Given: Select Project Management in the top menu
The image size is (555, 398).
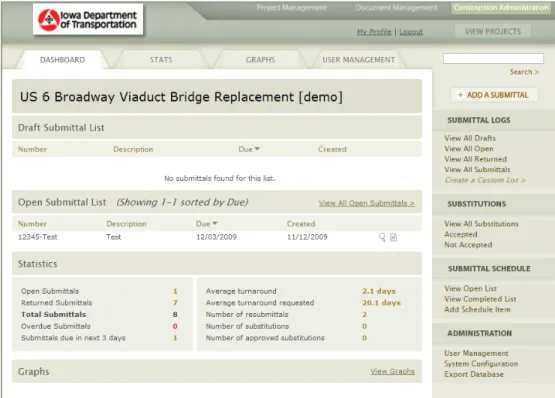Looking at the screenshot, I should (292, 8).
